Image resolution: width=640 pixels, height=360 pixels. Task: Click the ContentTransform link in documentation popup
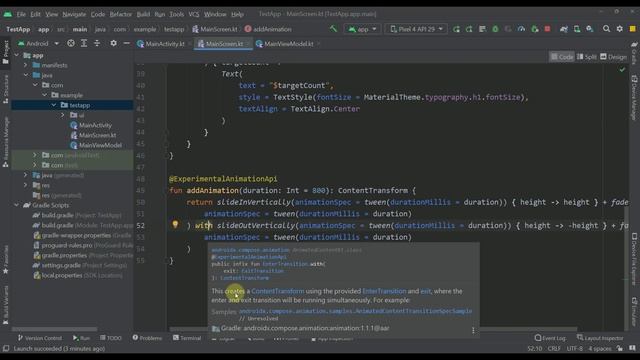[x=278, y=291]
